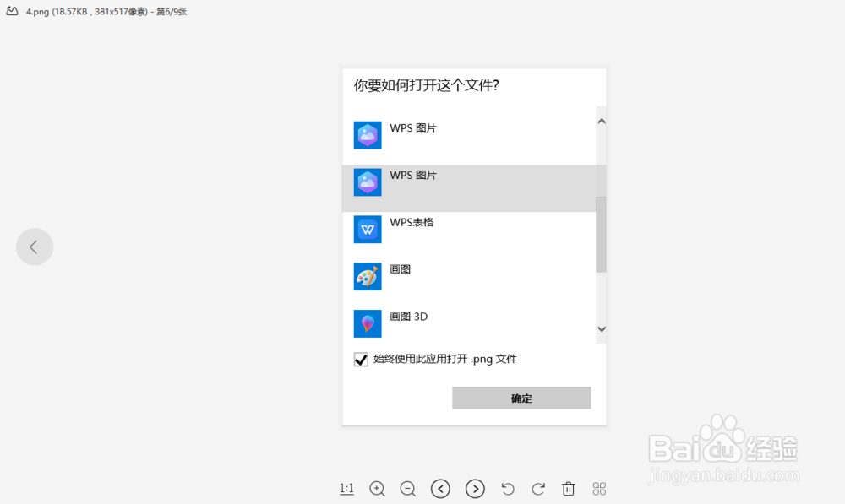This screenshot has width=845, height=504.
Task: Open the thumbnail grid view icon
Action: 599,489
